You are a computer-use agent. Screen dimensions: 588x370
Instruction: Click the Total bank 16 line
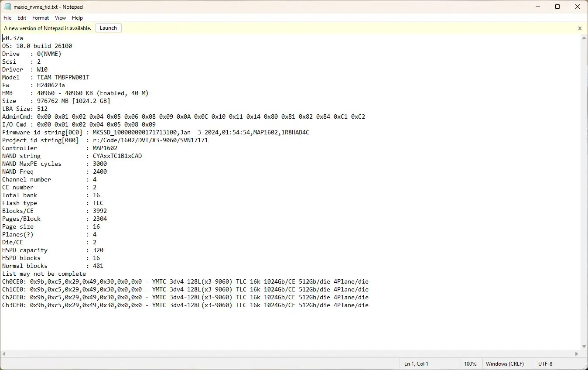click(51, 195)
